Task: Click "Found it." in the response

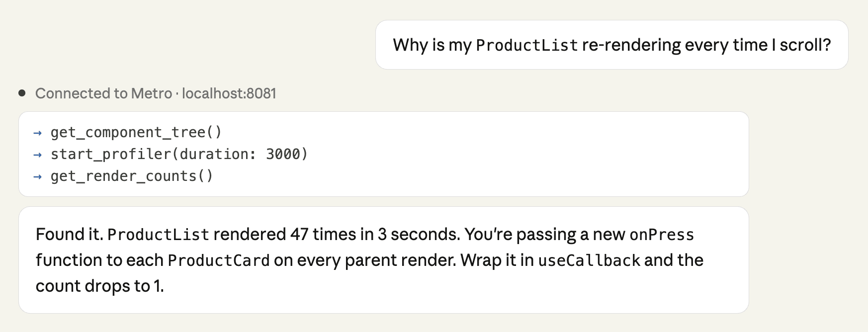Action: pos(69,235)
